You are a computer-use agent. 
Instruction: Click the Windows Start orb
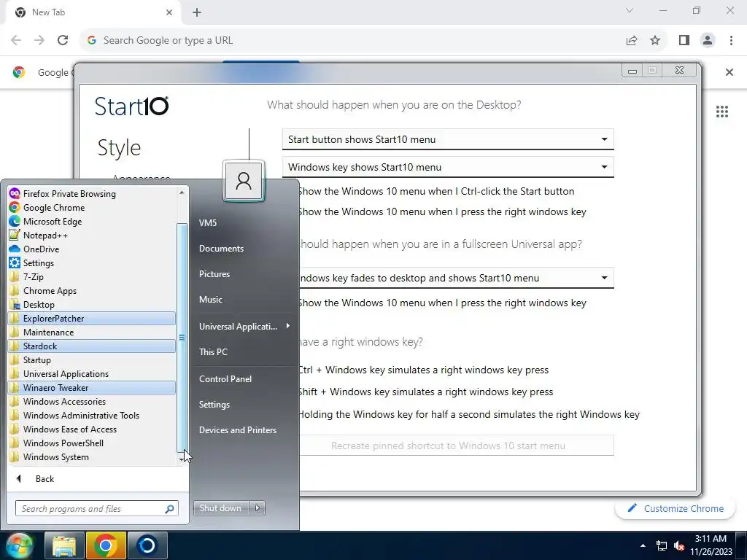[x=19, y=545]
